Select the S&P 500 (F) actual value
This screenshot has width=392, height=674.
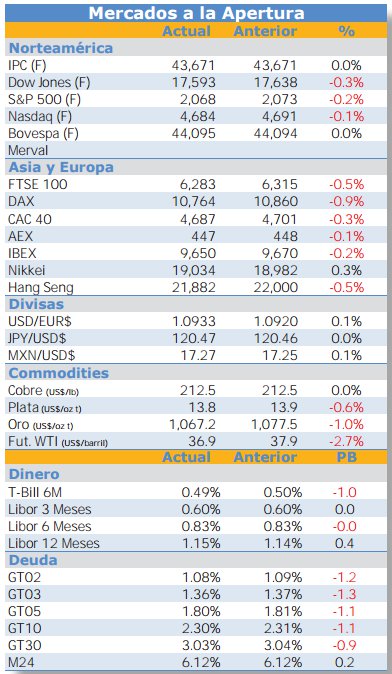tap(195, 99)
